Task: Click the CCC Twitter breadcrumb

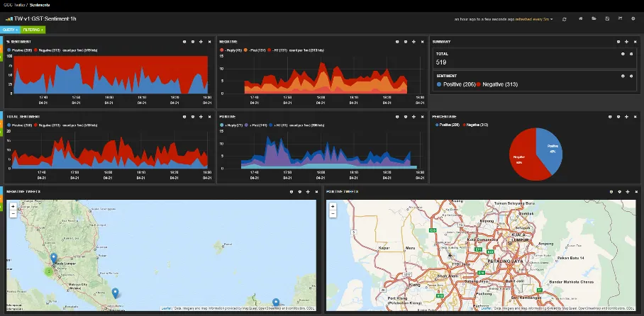Action: [13, 5]
